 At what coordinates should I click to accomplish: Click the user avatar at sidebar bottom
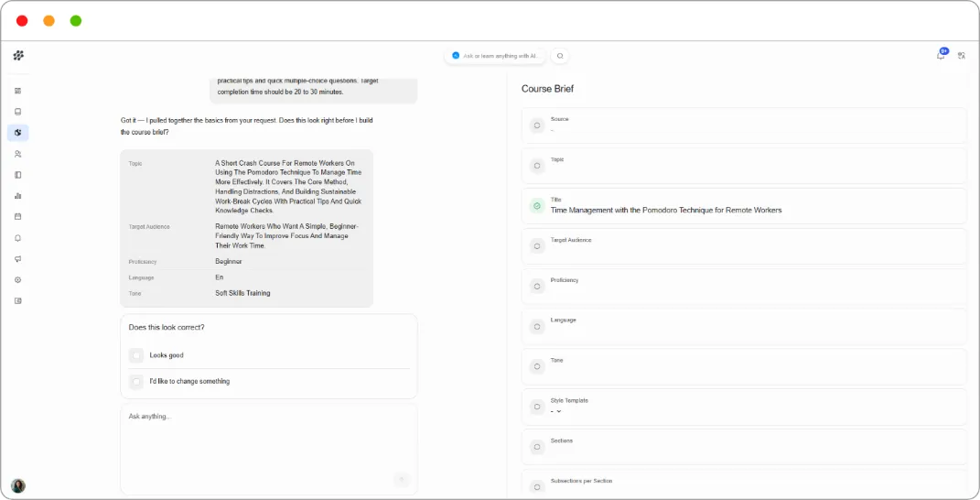(x=18, y=485)
